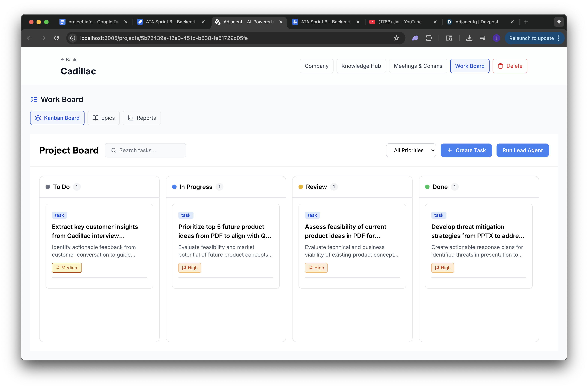This screenshot has height=388, width=588.
Task: Open the media controls playlist icon
Action: 483,38
